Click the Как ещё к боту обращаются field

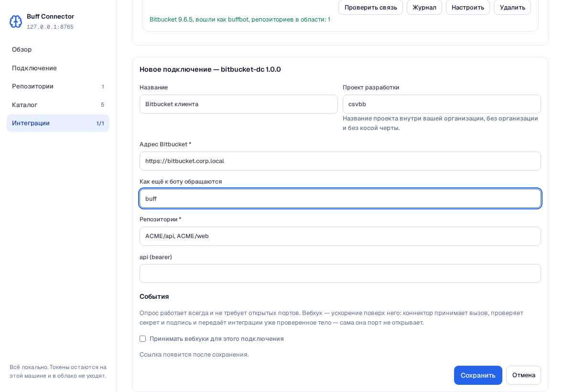point(340,198)
